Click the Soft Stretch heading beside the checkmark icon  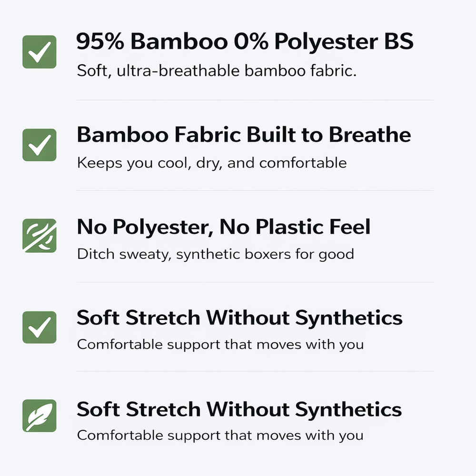click(239, 317)
